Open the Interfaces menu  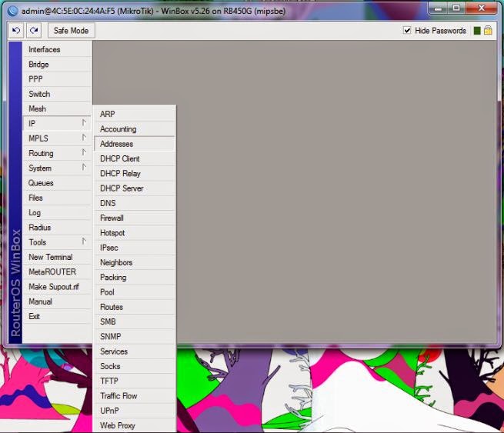pyautogui.click(x=58, y=49)
